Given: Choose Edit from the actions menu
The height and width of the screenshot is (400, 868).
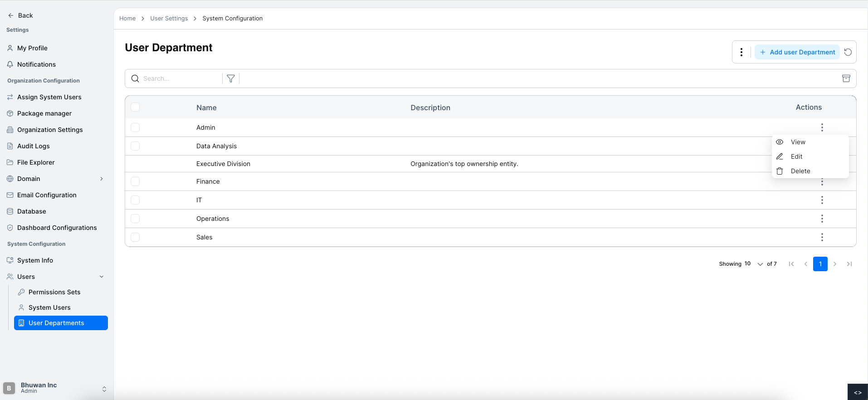Looking at the screenshot, I should point(796,156).
